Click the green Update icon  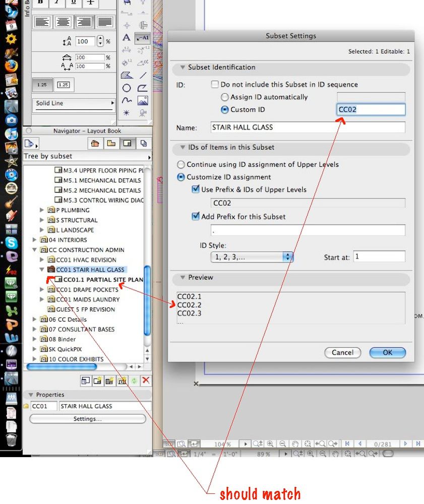[134, 380]
